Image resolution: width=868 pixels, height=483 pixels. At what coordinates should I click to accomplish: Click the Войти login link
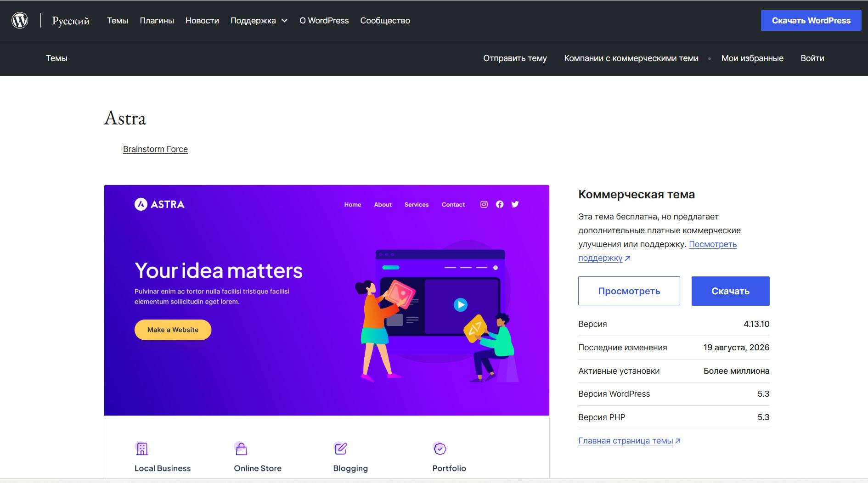tap(812, 58)
